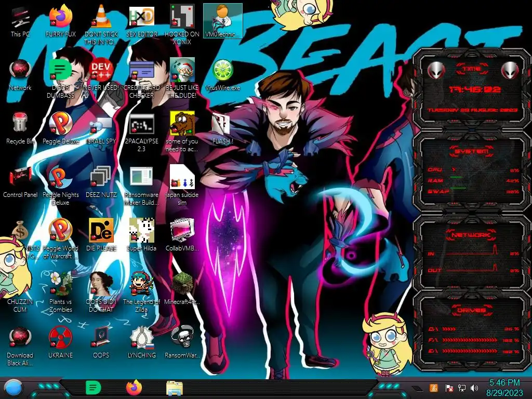The image size is (532, 399).
Task: Click the right alien head in widget
Action: pyautogui.click(x=510, y=71)
